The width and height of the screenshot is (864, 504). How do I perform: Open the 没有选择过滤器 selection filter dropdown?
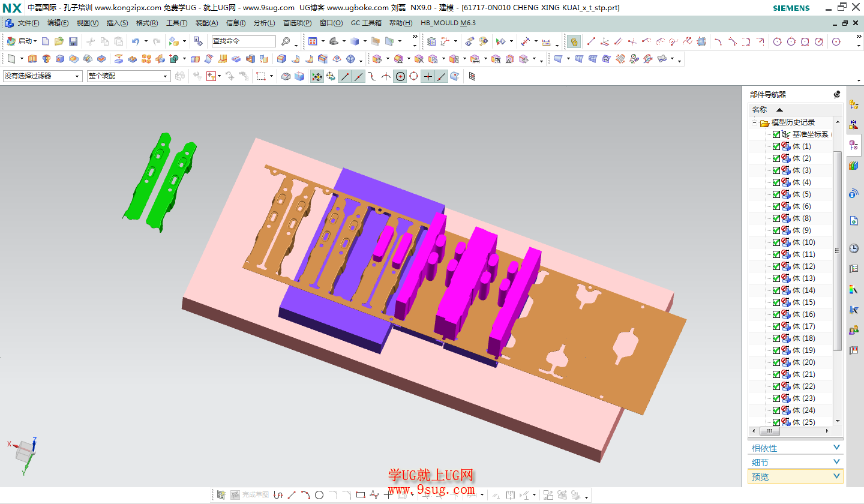pos(43,76)
